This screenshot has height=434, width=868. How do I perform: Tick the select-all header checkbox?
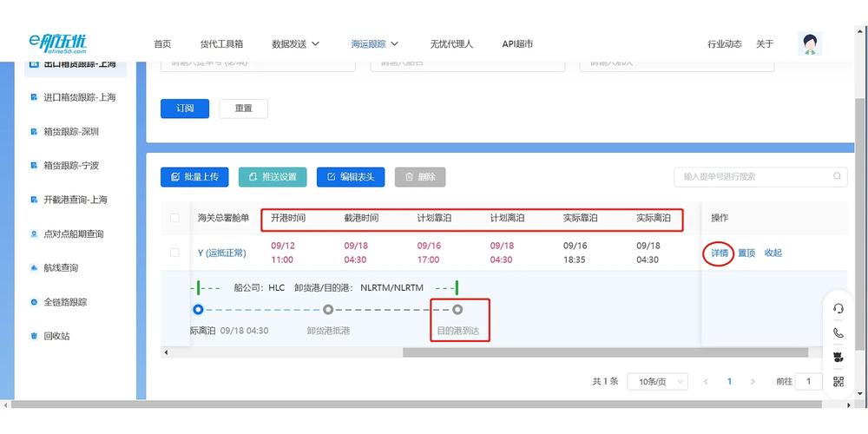174,218
